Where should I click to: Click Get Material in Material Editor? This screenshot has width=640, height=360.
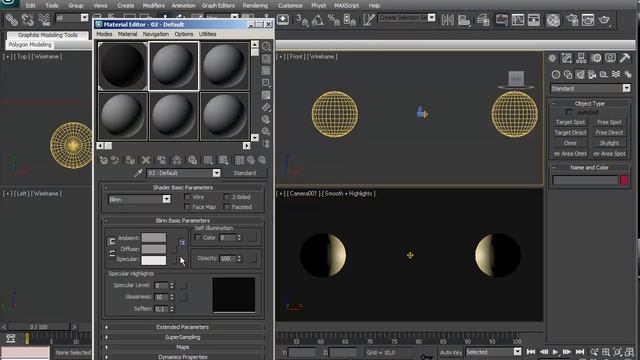pyautogui.click(x=104, y=160)
